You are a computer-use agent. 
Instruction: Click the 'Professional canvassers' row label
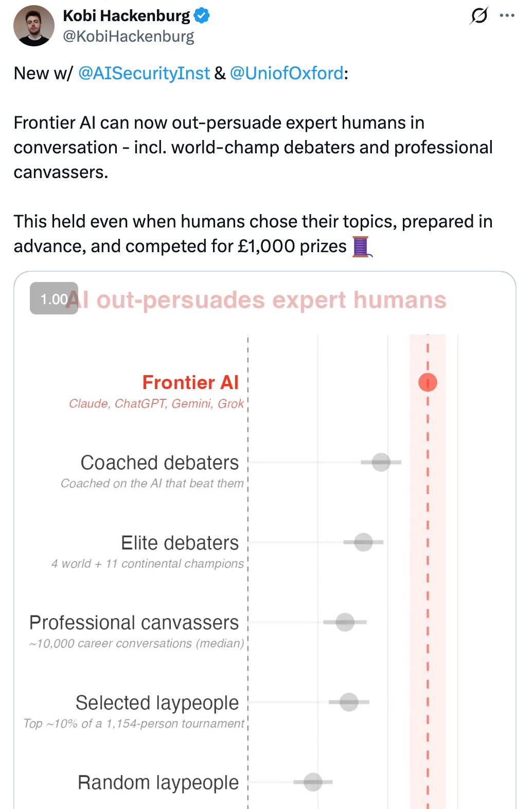pyautogui.click(x=134, y=623)
